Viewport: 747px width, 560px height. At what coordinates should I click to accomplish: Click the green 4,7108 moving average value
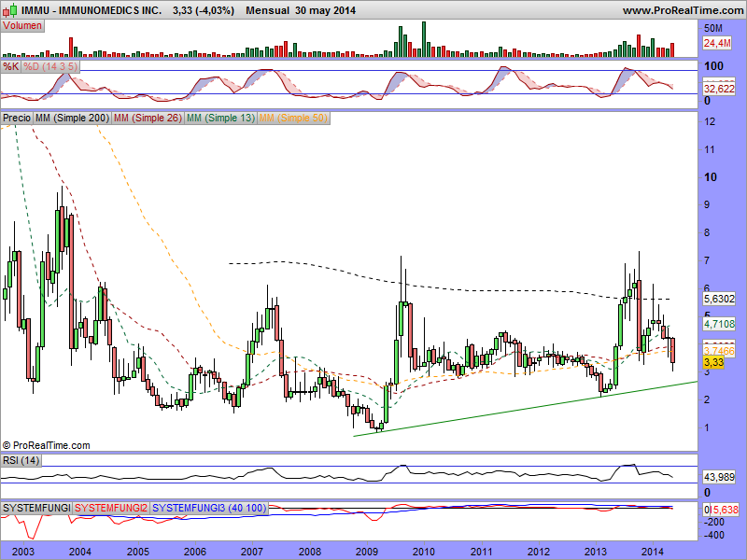click(x=719, y=324)
